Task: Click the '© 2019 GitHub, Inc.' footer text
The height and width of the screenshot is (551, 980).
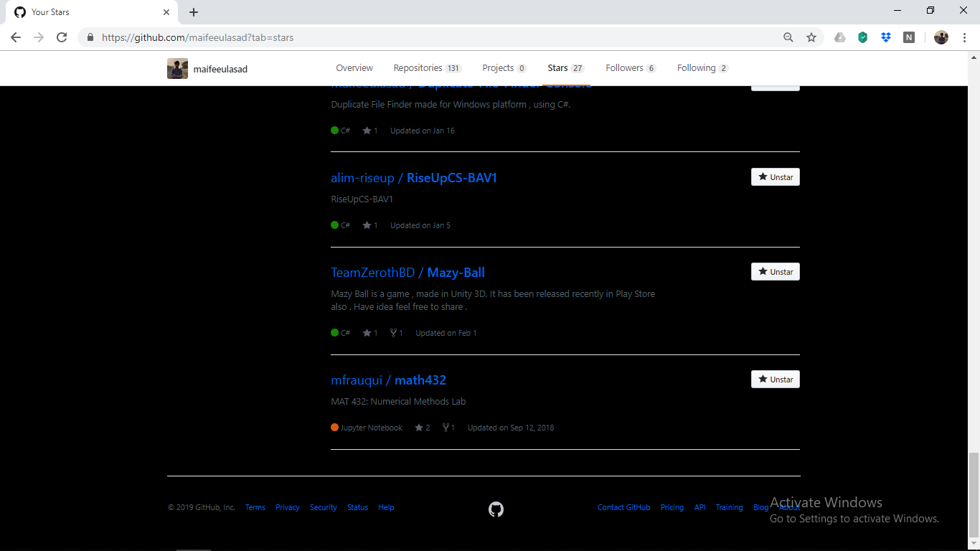Action: 202,507
